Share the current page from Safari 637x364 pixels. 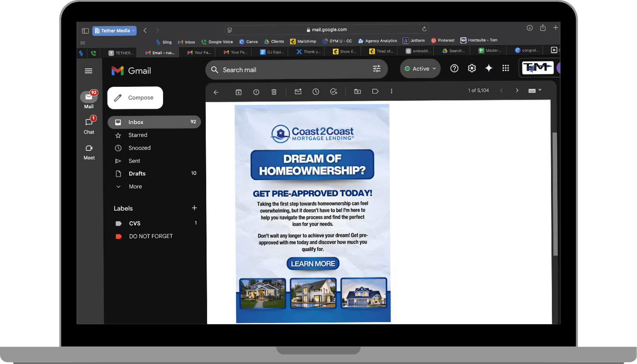(543, 28)
